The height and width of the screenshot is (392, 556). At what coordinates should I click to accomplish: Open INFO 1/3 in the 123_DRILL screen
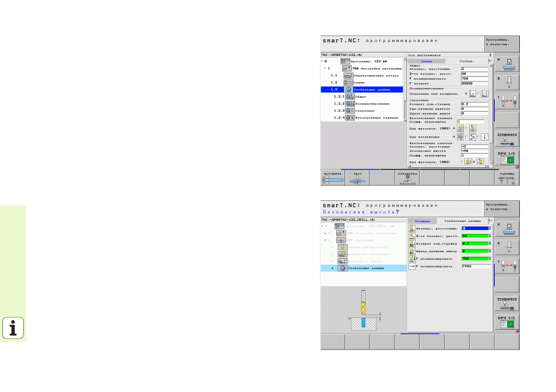pyautogui.click(x=507, y=322)
